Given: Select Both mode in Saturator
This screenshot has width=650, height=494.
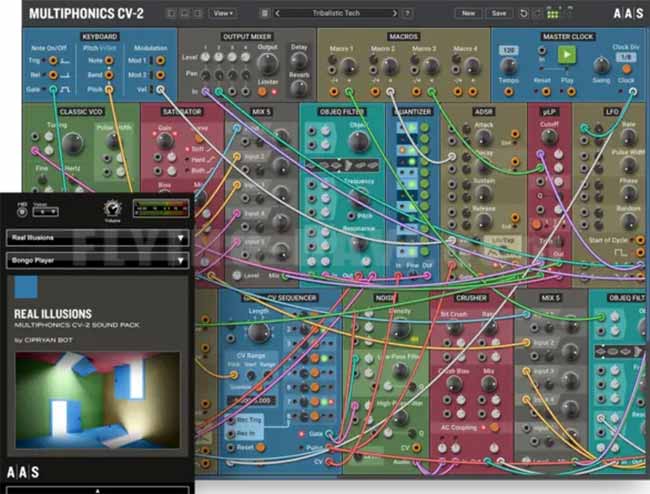Looking at the screenshot, I should [x=200, y=170].
